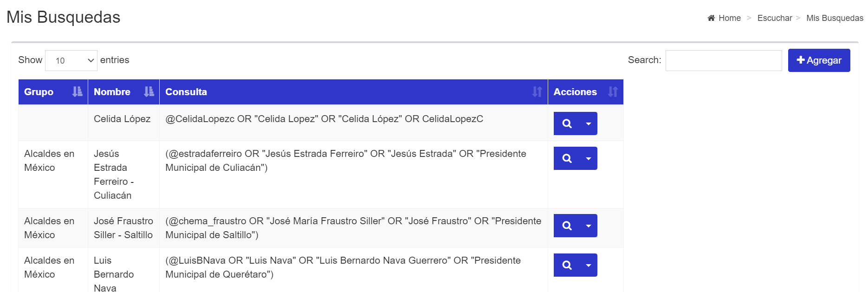Go to Home in the breadcrumb
The image size is (868, 292).
pos(729,18)
